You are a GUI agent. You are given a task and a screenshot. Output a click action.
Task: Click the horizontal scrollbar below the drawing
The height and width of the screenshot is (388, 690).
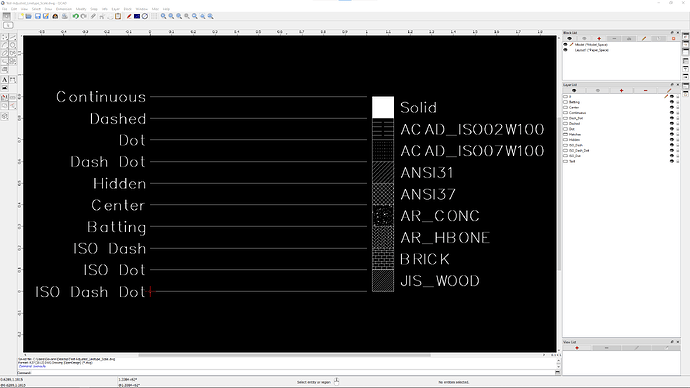(x=284, y=355)
